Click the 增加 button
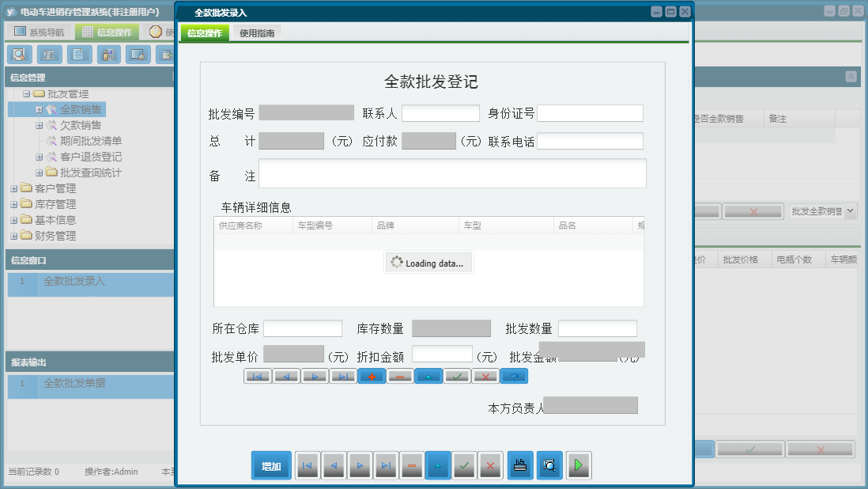The height and width of the screenshot is (489, 868). [x=270, y=465]
